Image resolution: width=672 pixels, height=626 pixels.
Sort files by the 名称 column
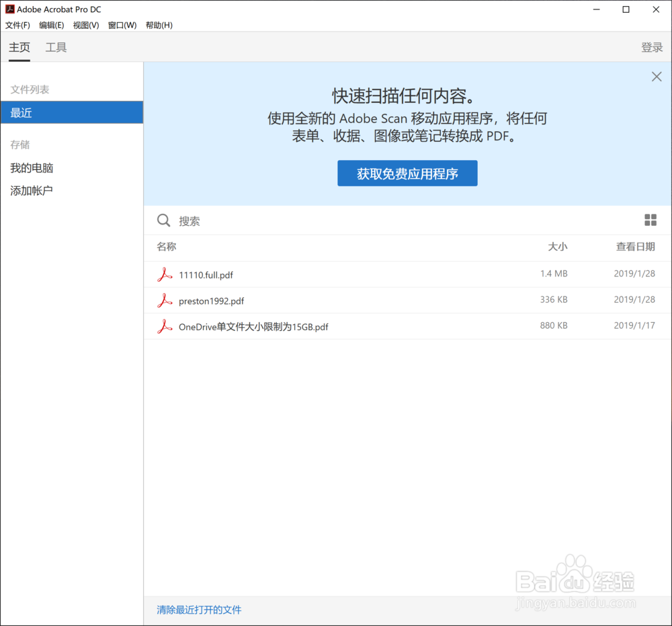tap(166, 247)
